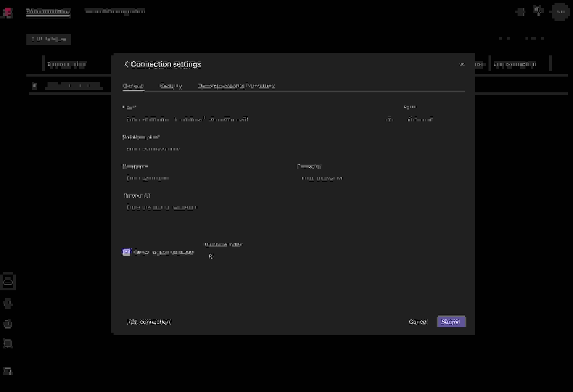Click the icon left of the user avatar
The height and width of the screenshot is (392, 573).
pyautogui.click(x=538, y=12)
